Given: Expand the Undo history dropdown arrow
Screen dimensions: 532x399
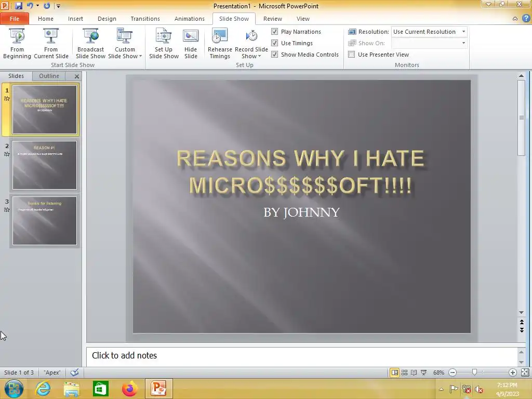Looking at the screenshot, I should click(37, 6).
